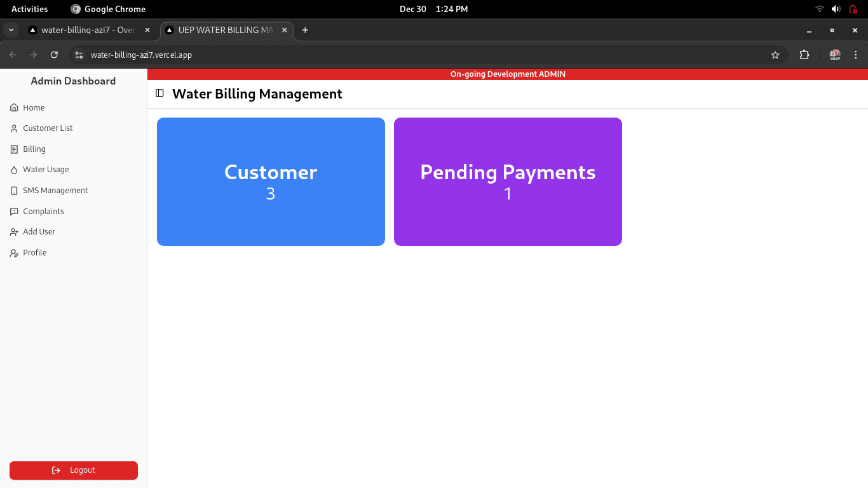This screenshot has width=868, height=488.
Task: Open the Activities overview
Action: coord(29,9)
